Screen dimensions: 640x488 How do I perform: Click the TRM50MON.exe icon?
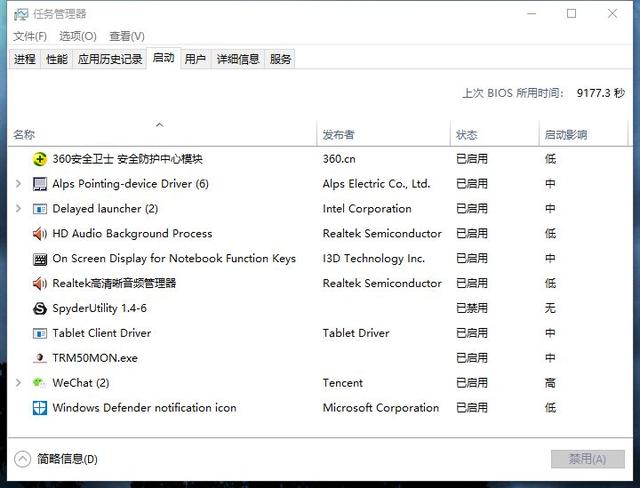(x=40, y=358)
